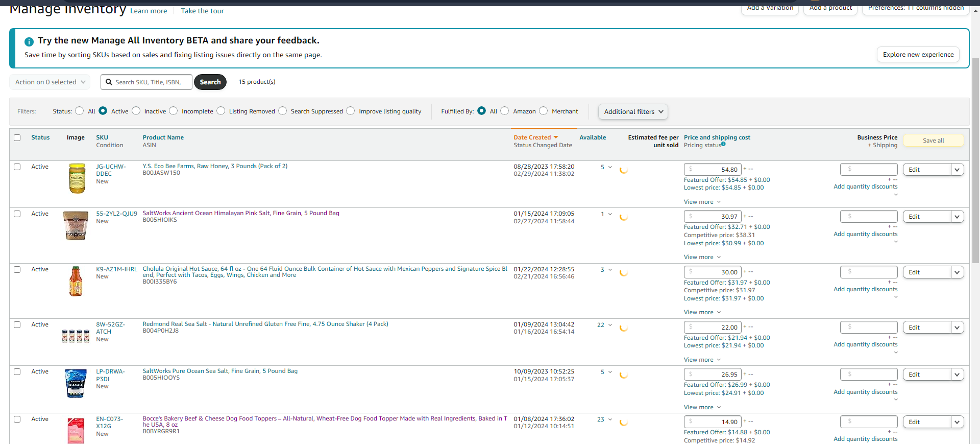Image resolution: width=980 pixels, height=444 pixels.
Task: Expand the available quantity chevron for Raw Honey
Action: tap(610, 167)
